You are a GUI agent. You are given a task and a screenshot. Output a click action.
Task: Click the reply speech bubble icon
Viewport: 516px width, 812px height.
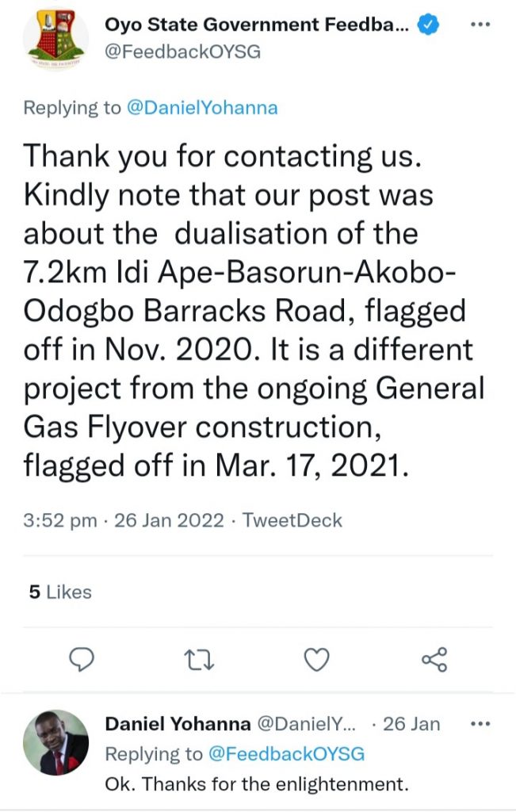[x=82, y=658]
